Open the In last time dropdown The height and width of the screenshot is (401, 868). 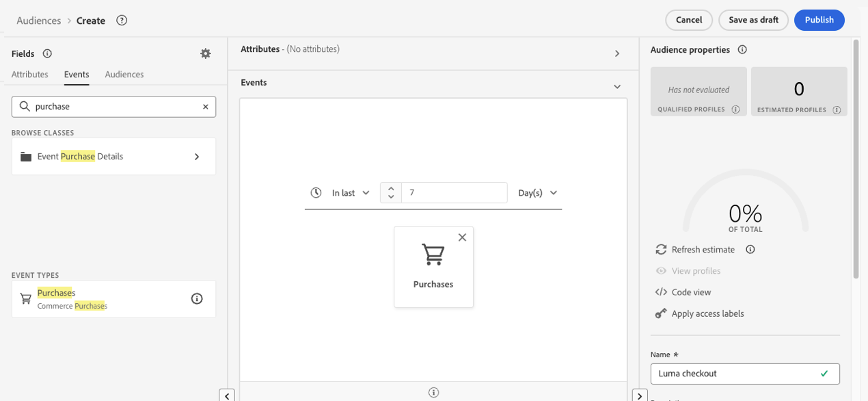coord(351,193)
